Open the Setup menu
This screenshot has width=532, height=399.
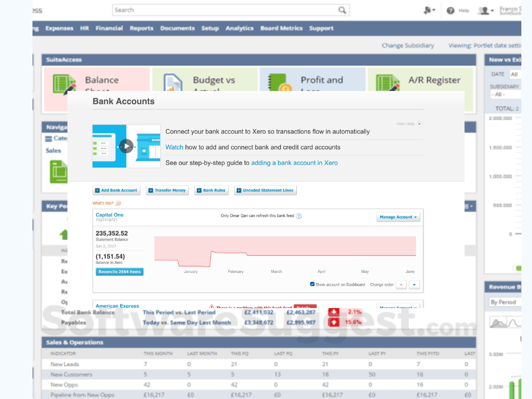coord(210,28)
